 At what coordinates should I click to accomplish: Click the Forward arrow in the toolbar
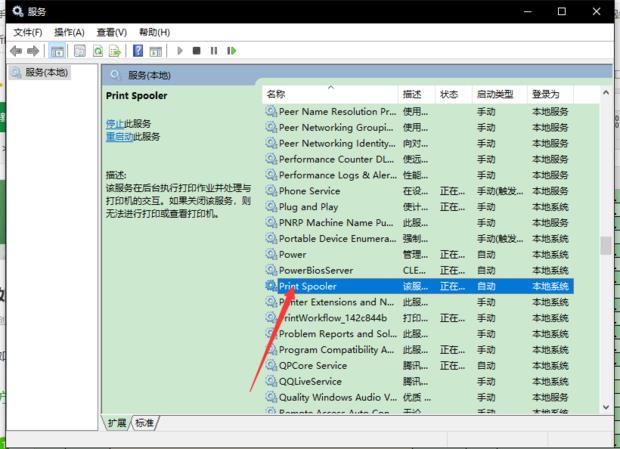click(x=34, y=50)
